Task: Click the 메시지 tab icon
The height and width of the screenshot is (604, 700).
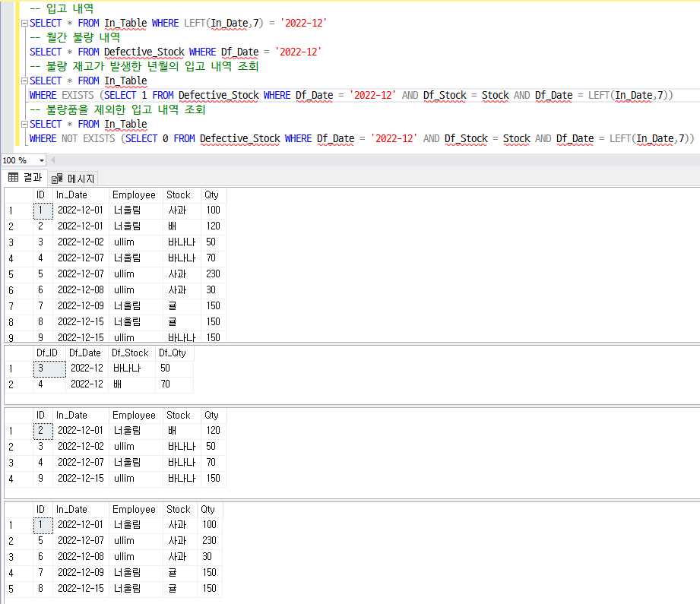Action: point(57,179)
